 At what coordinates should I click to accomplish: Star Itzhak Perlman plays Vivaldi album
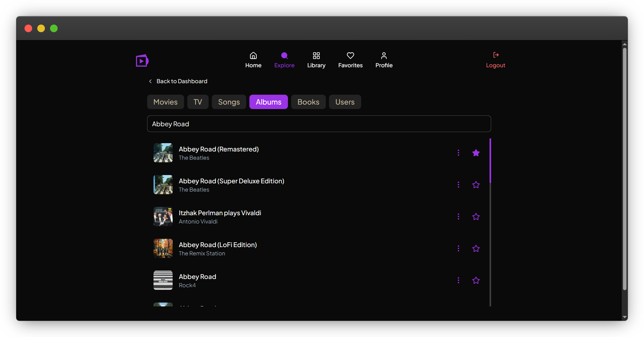tap(476, 216)
